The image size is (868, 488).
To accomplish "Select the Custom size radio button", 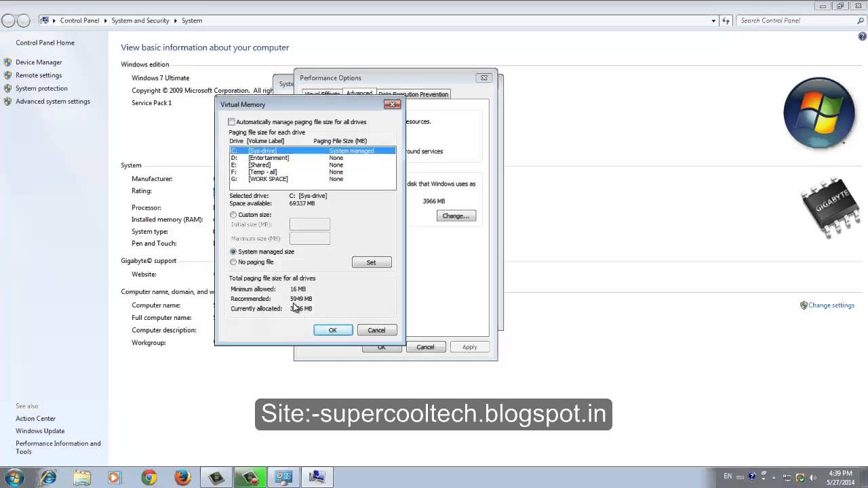I will click(233, 215).
